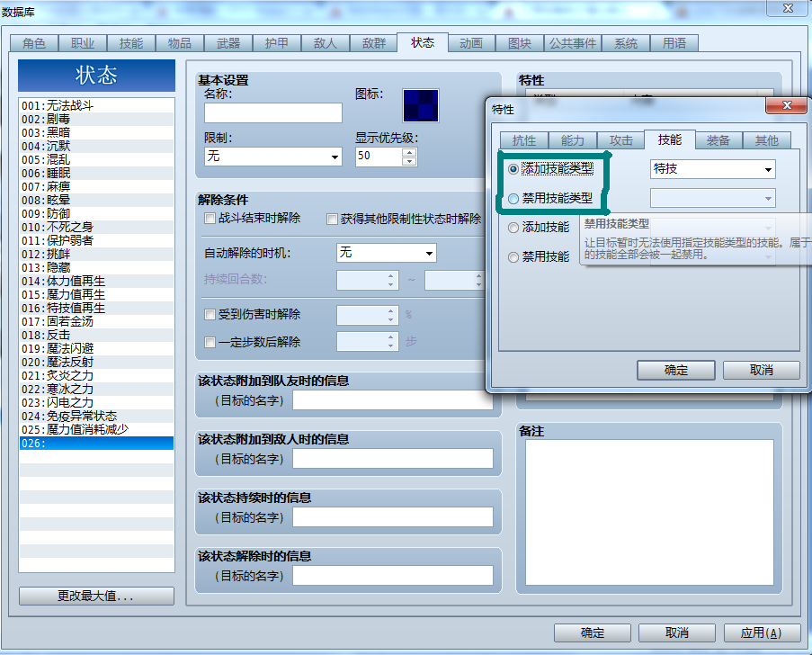This screenshot has width=812, height=655.
Task: Click the 更改最大值... button
Action: (96, 596)
